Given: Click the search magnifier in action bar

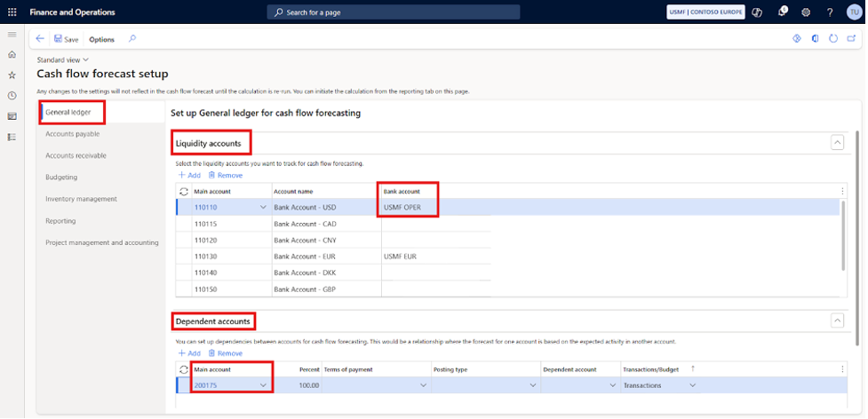Looking at the screenshot, I should pos(132,39).
